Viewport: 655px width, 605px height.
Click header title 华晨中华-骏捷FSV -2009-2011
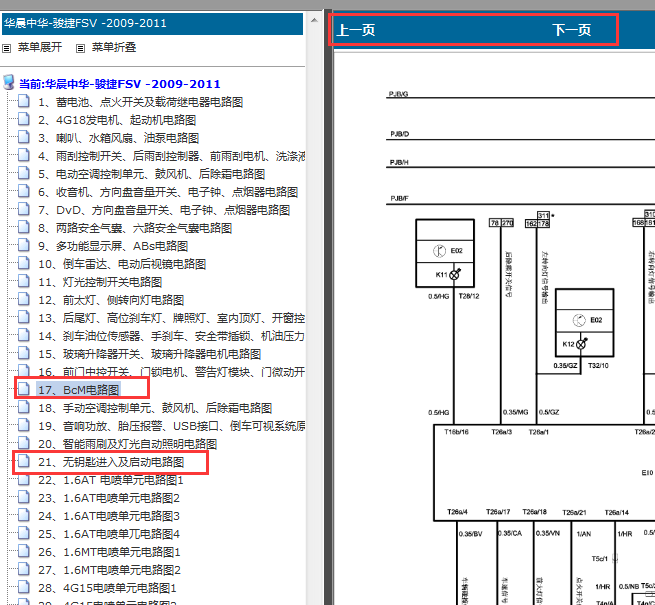pos(85,23)
